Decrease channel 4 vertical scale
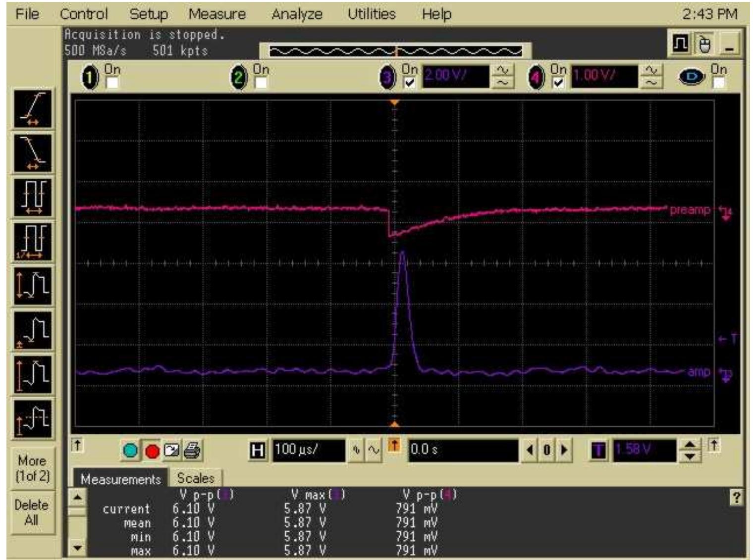The height and width of the screenshot is (560, 753). [651, 83]
